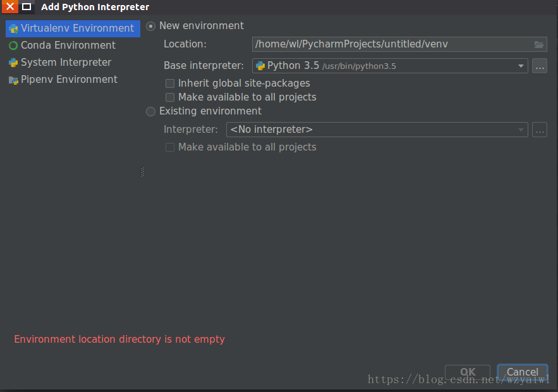
Task: Select the Existing environment radio button
Action: pyautogui.click(x=151, y=112)
